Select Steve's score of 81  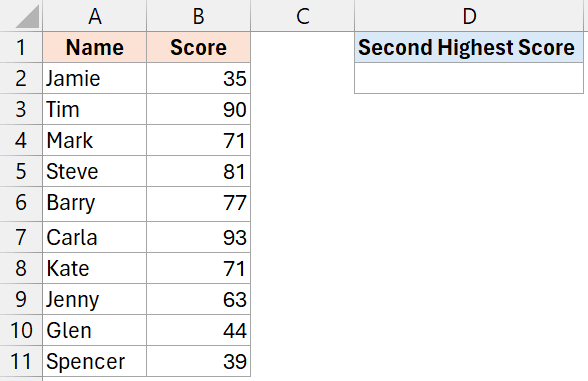pos(198,171)
